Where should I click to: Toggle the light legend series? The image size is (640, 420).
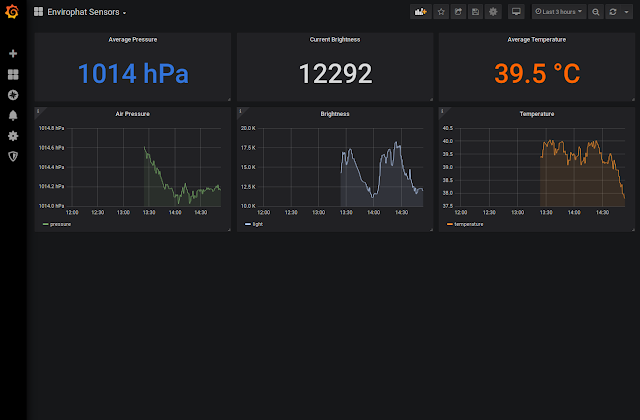tap(258, 224)
